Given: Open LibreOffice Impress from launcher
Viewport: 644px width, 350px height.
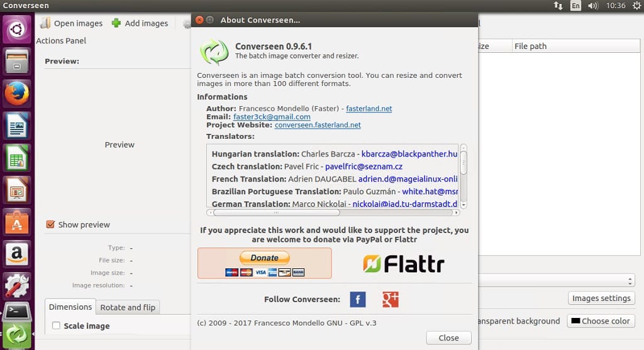Looking at the screenshot, I should click(17, 190).
